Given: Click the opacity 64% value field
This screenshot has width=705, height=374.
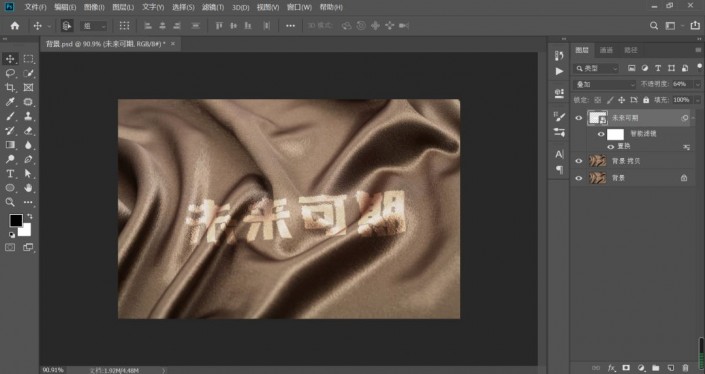Looking at the screenshot, I should pyautogui.click(x=683, y=84).
